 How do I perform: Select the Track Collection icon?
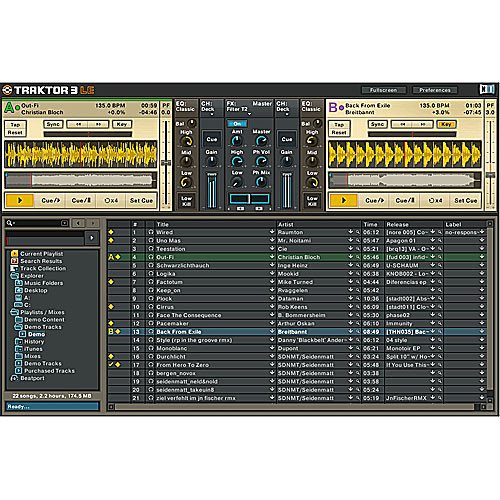tap(14, 268)
